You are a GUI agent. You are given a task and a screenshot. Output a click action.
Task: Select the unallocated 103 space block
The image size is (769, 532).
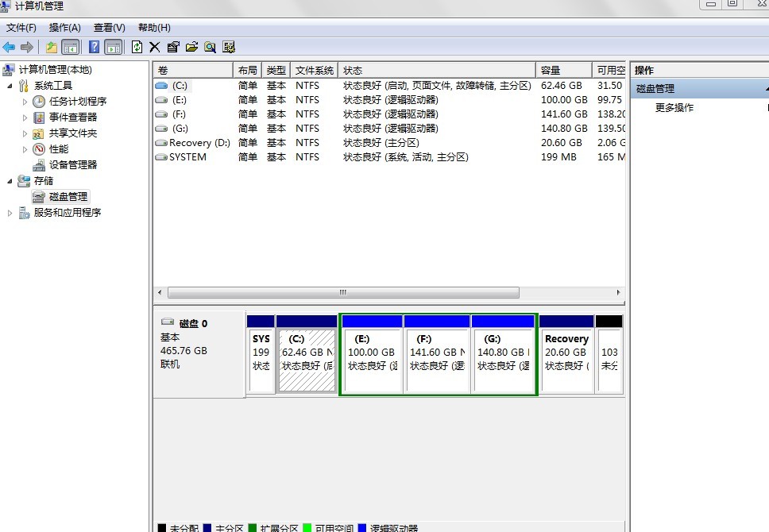point(609,355)
